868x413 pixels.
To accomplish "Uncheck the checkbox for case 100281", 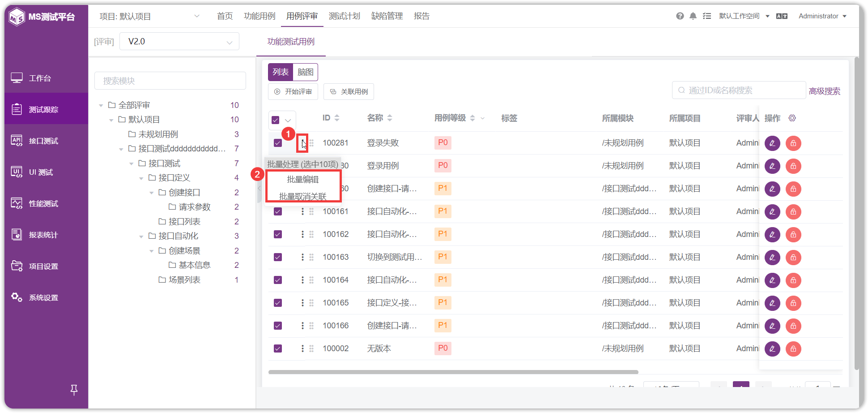I will [278, 143].
